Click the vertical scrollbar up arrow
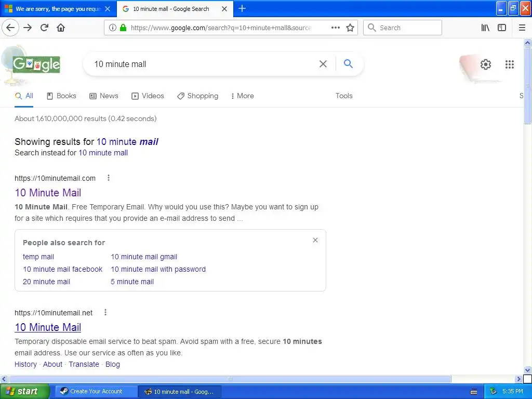The height and width of the screenshot is (399, 532). [527, 43]
